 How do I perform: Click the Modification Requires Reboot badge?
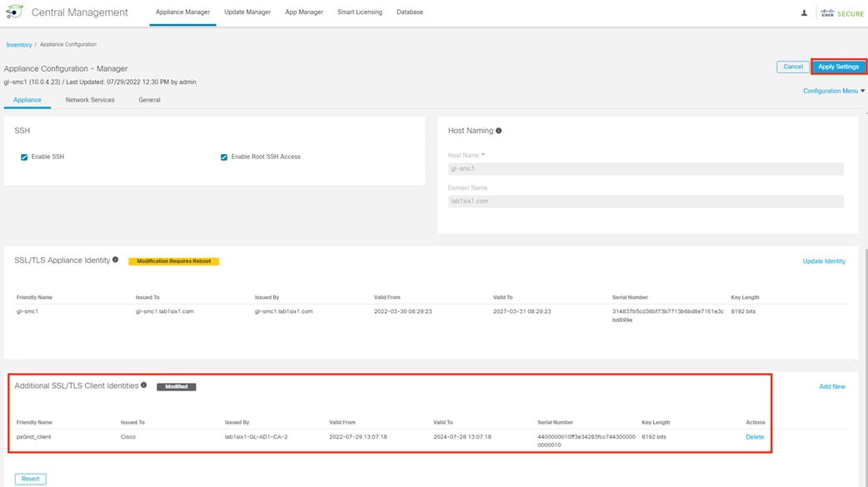click(174, 261)
